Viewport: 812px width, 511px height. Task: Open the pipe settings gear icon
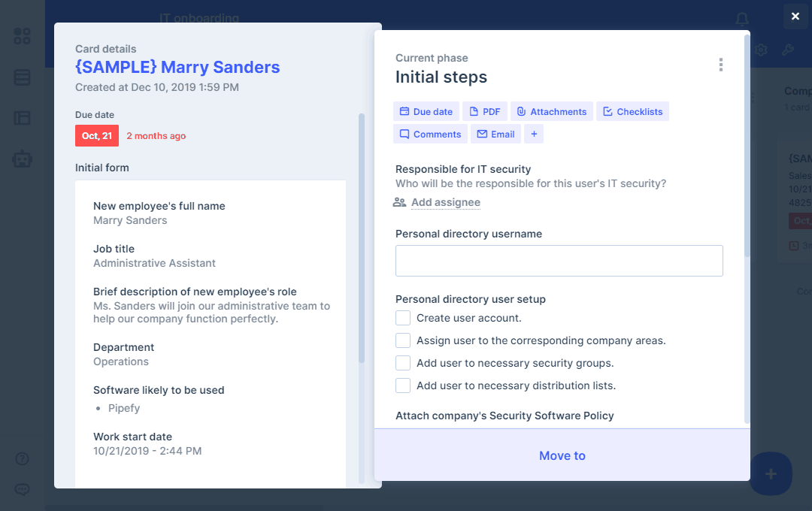tap(761, 50)
